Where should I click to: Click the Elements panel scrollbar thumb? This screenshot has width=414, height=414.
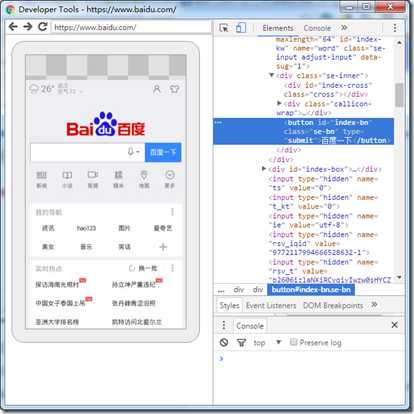[399, 95]
